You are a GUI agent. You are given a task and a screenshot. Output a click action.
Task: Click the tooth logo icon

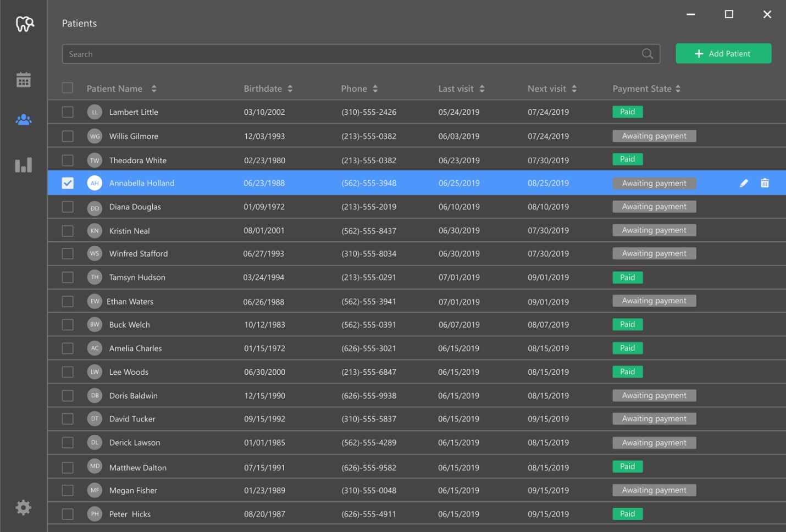click(25, 24)
